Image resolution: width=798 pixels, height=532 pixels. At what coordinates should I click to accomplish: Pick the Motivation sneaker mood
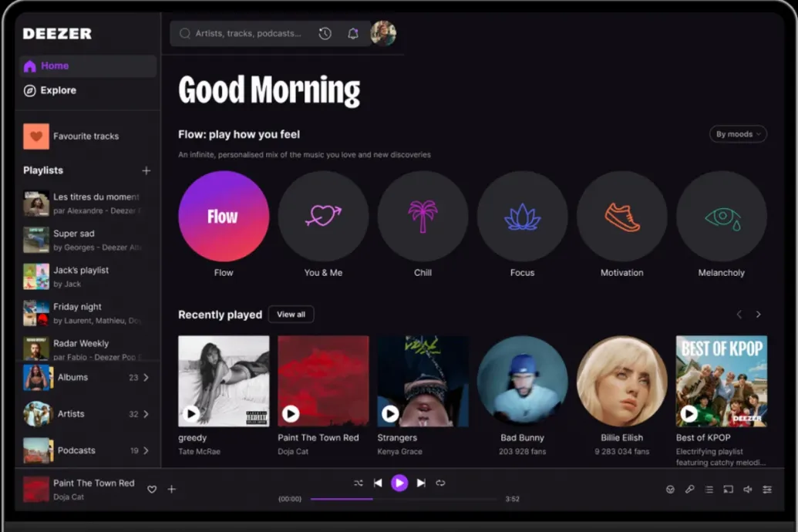coord(621,217)
